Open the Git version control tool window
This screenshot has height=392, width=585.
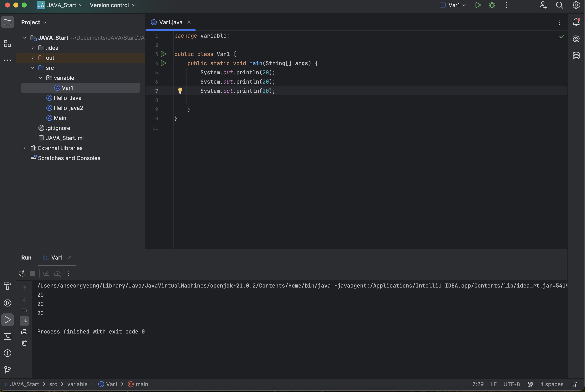(8, 370)
